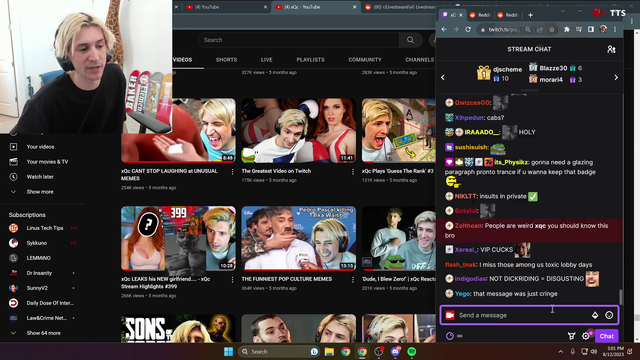Switch to the first Reddit tab in Twitch window

point(480,15)
